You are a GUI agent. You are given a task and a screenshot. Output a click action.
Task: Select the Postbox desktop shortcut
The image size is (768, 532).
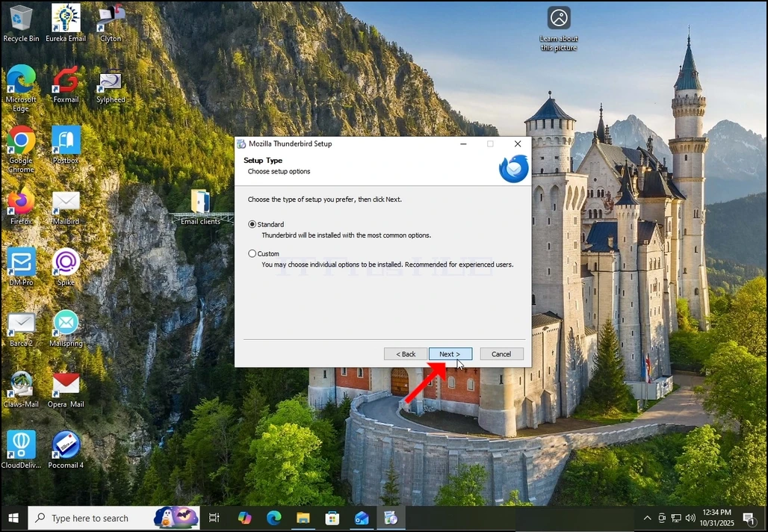pyautogui.click(x=66, y=145)
